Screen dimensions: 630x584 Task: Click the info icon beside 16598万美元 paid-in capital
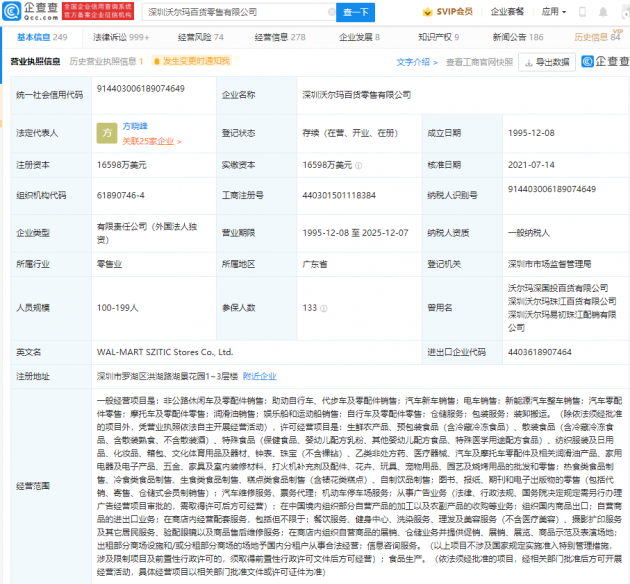pos(358,165)
